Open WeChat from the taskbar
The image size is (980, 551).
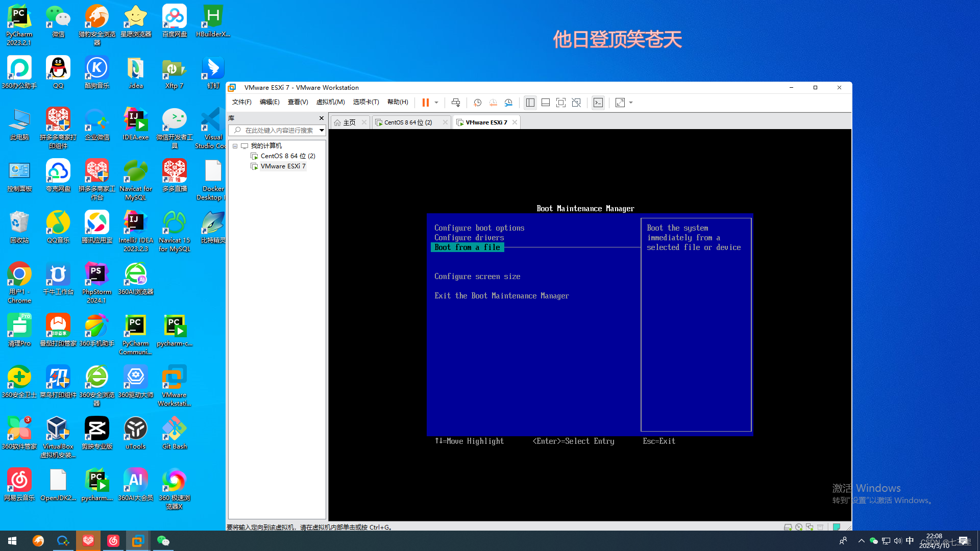point(163,541)
